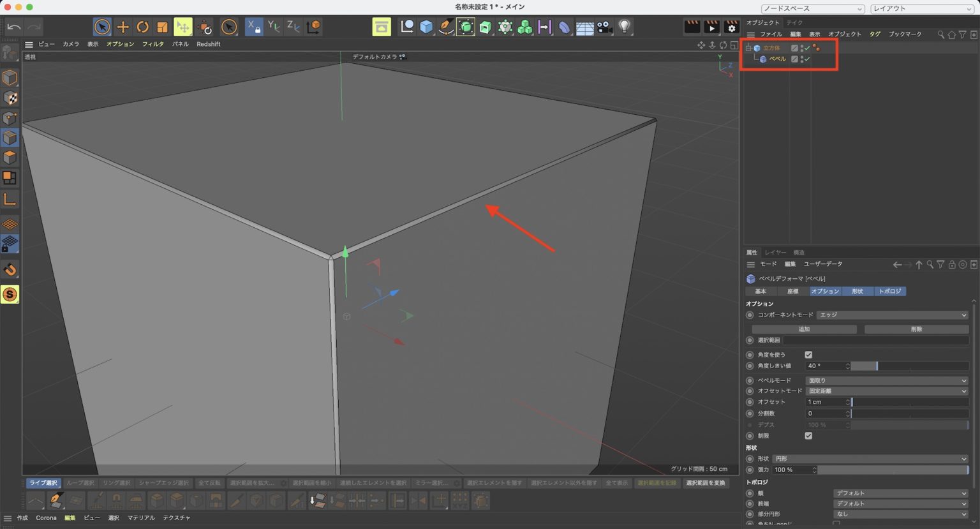
Task: Select the ベベル object in the Object Manager
Action: click(777, 58)
